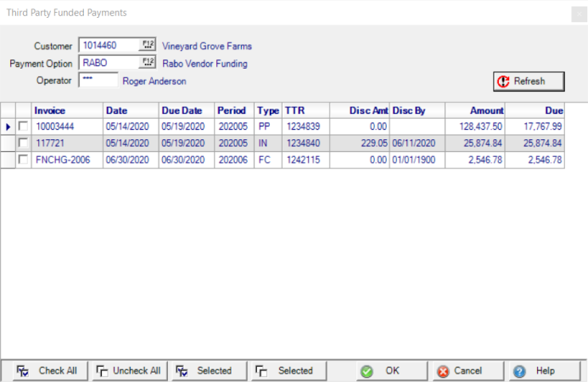Image resolution: width=588 pixels, height=382 pixels.
Task: Cancel the funded payments dialog
Action: [x=459, y=371]
